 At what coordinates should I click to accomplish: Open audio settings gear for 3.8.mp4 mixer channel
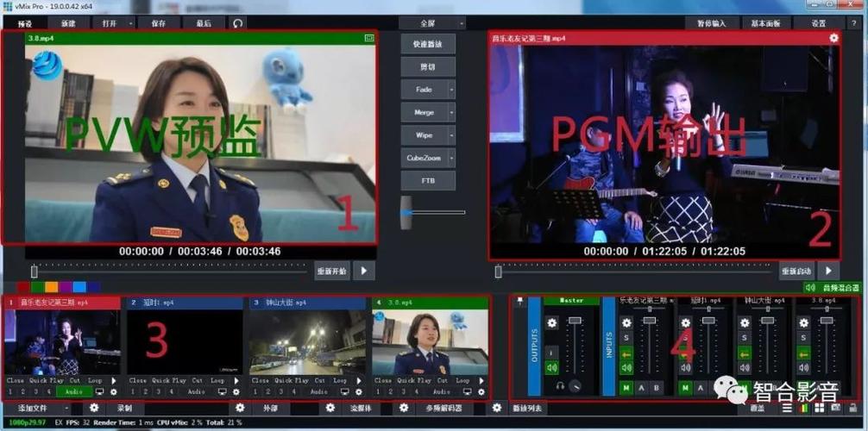click(x=804, y=323)
